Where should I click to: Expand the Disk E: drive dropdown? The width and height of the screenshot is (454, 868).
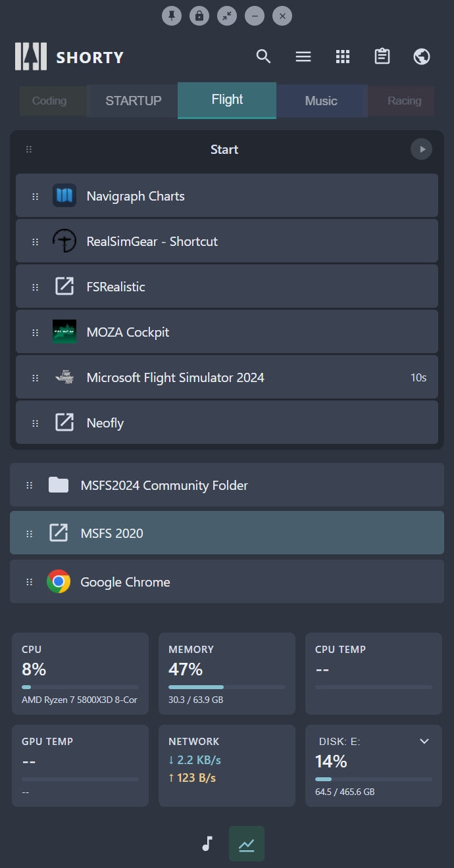pos(424,741)
